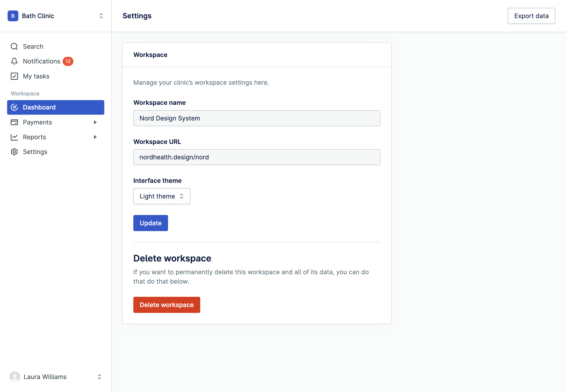Click the Notifications bell icon
This screenshot has height=392, width=566.
click(x=14, y=61)
